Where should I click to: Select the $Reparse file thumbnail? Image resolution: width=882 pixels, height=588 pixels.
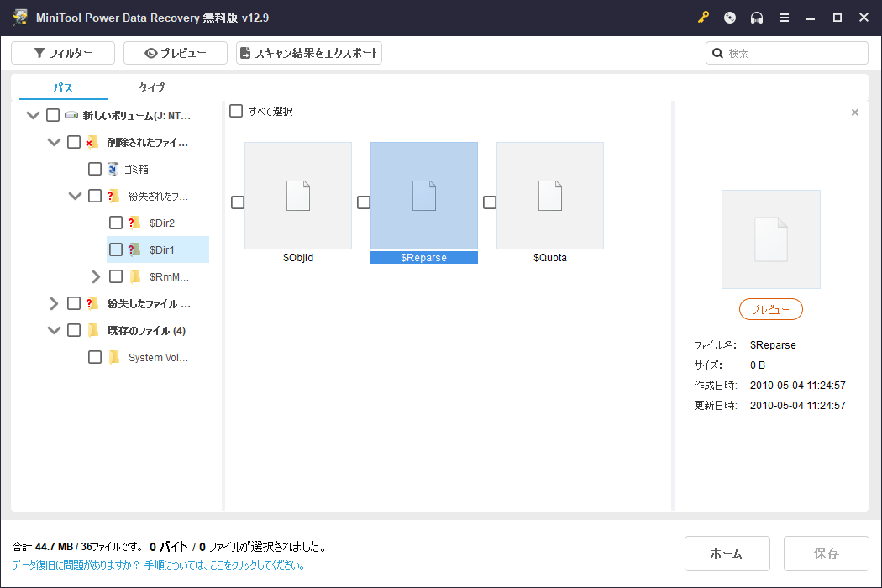click(424, 196)
